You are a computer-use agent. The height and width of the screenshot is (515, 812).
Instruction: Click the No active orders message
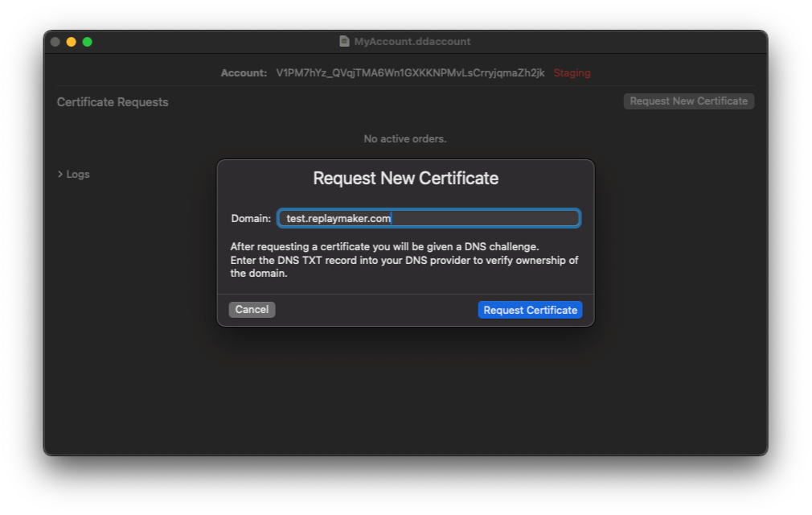tap(405, 139)
